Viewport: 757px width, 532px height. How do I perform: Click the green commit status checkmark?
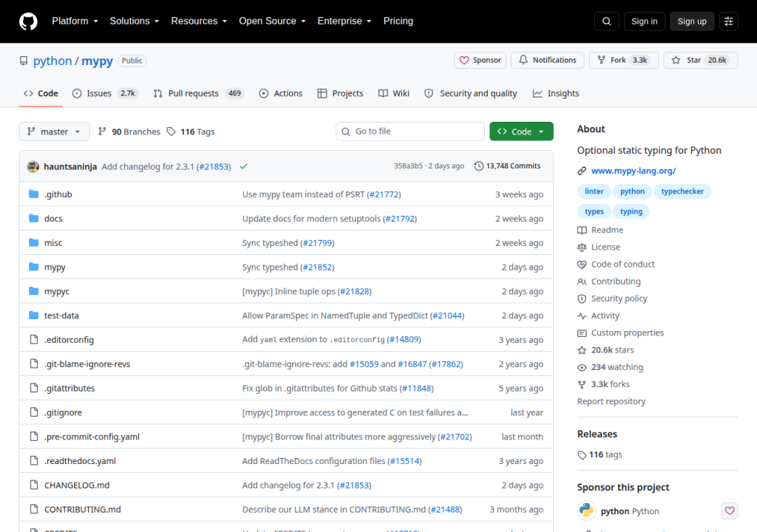[244, 166]
